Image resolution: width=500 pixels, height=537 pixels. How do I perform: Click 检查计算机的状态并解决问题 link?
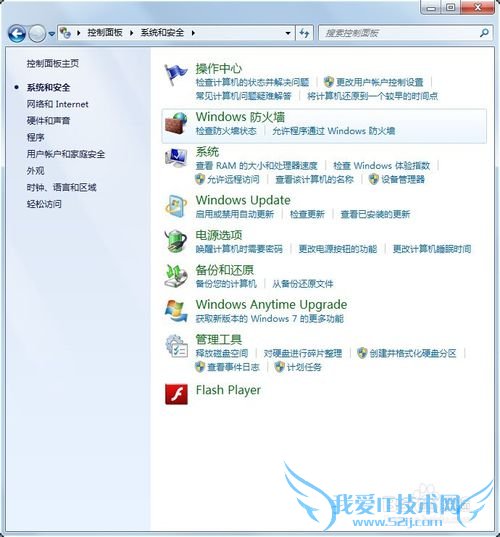click(252, 82)
